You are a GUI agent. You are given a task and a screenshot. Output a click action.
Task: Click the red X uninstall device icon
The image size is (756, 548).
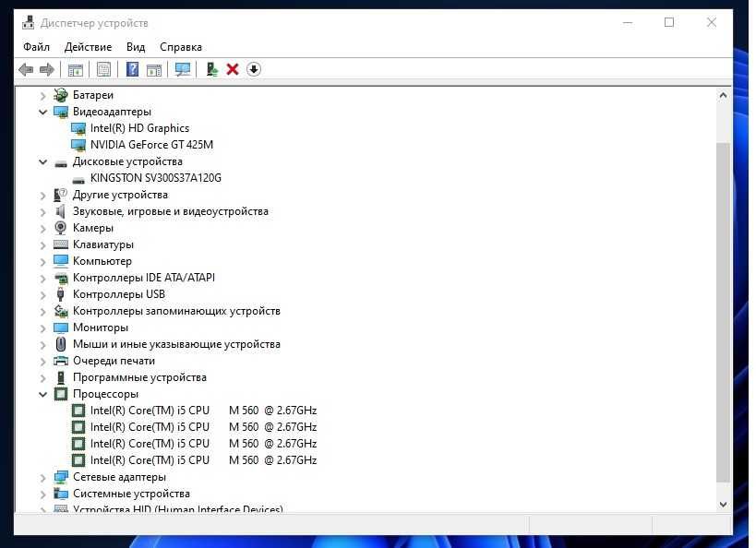click(233, 69)
